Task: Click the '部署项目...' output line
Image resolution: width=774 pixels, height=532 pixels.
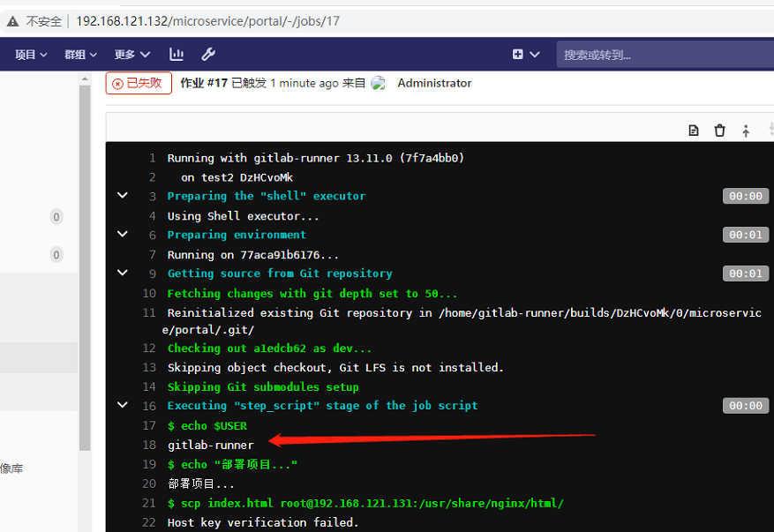Action: tap(201, 484)
